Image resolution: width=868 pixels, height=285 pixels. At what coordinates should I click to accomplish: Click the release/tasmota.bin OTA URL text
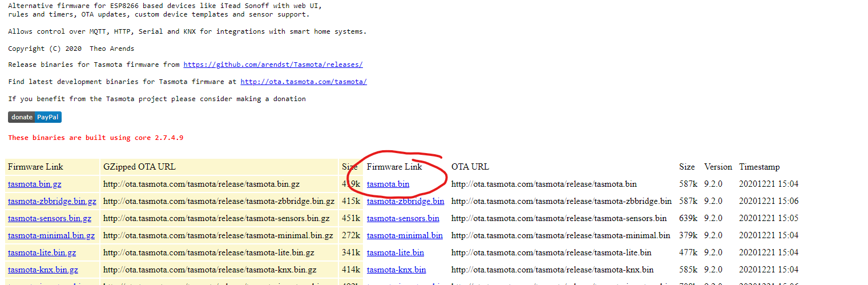[x=544, y=184]
